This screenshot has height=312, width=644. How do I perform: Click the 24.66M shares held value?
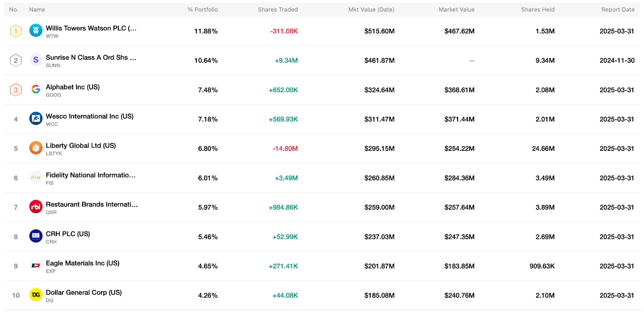click(543, 149)
